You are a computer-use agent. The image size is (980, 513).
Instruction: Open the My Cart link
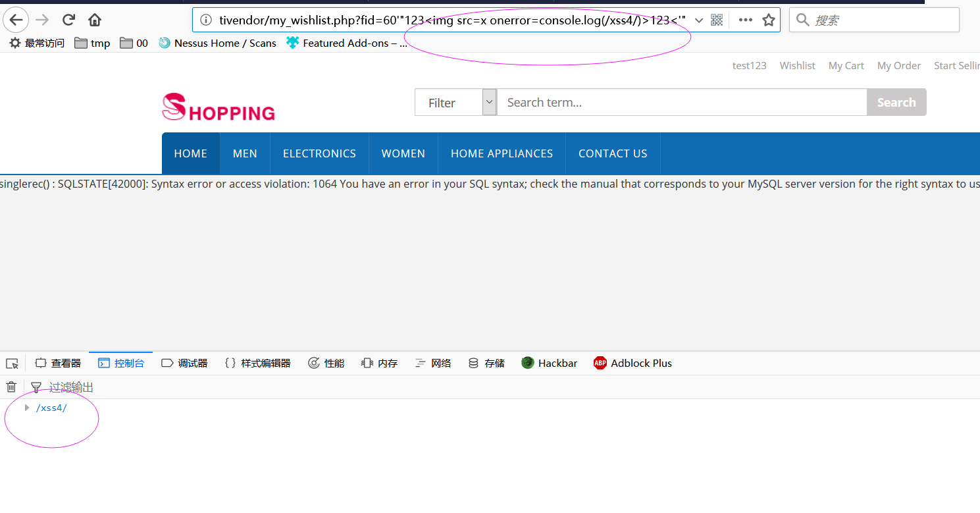846,66
